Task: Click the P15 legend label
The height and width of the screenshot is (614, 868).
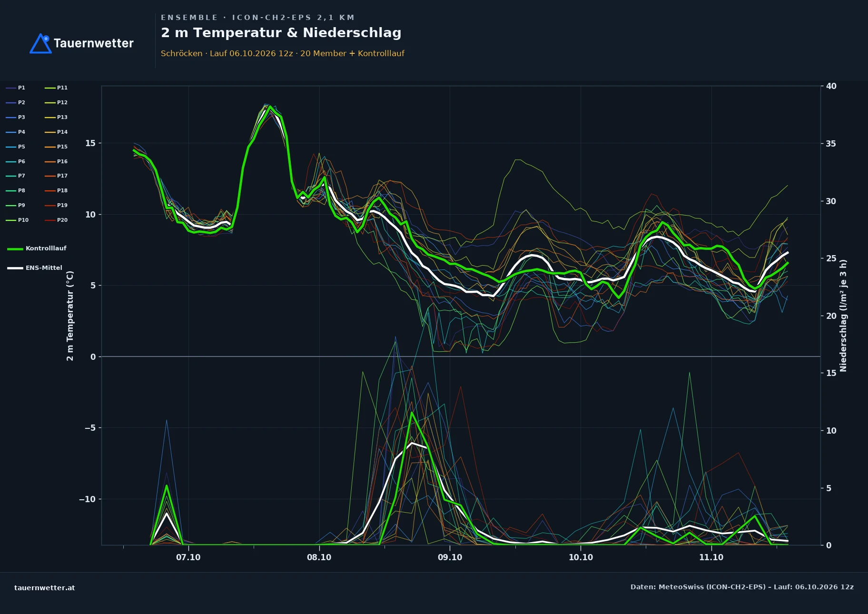Action: (x=56, y=147)
